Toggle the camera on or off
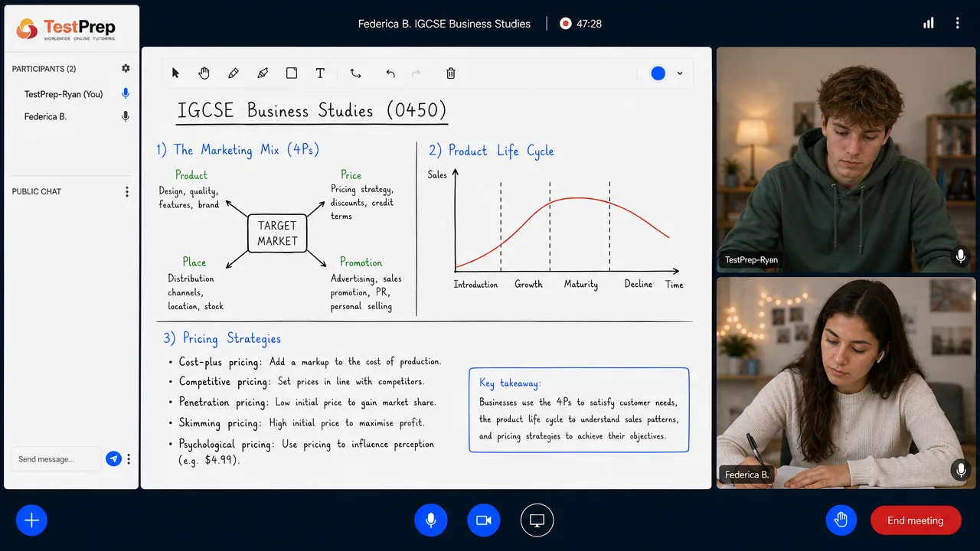The image size is (980, 551). [x=483, y=520]
